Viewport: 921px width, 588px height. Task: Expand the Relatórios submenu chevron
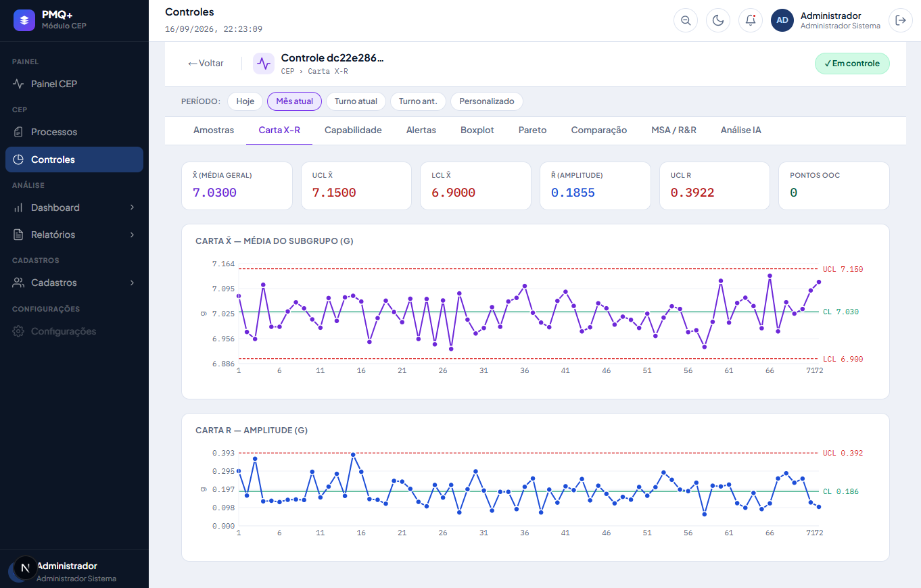133,235
